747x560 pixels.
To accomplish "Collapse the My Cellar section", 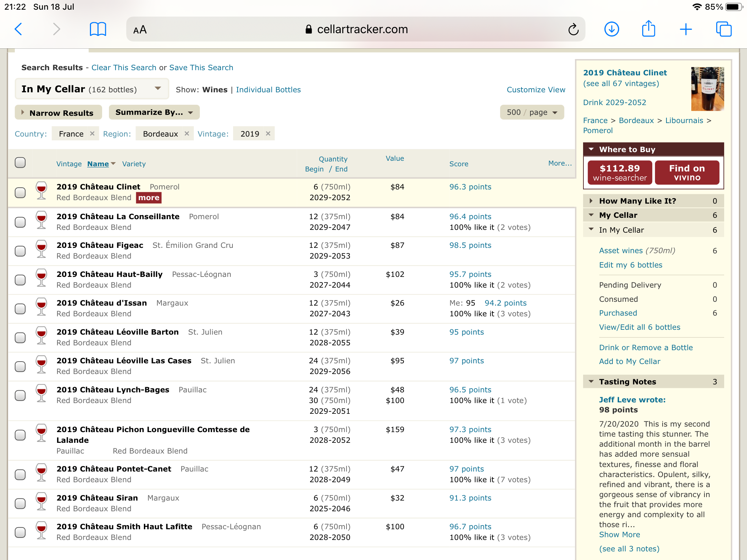I will (653, 215).
